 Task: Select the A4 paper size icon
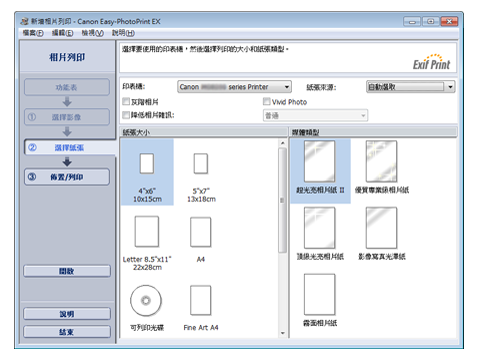pyautogui.click(x=201, y=232)
